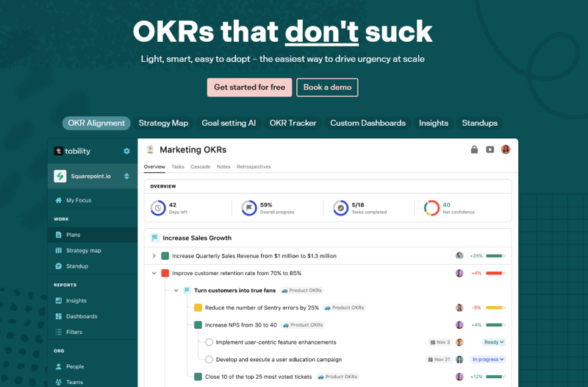Click the red status square of retention rate
The width and height of the screenshot is (588, 387).
[x=165, y=273]
